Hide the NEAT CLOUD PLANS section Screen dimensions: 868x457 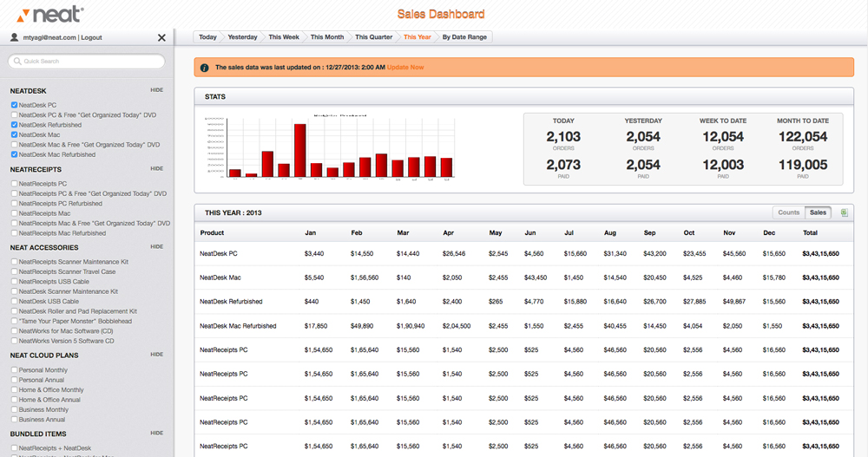[x=156, y=354]
